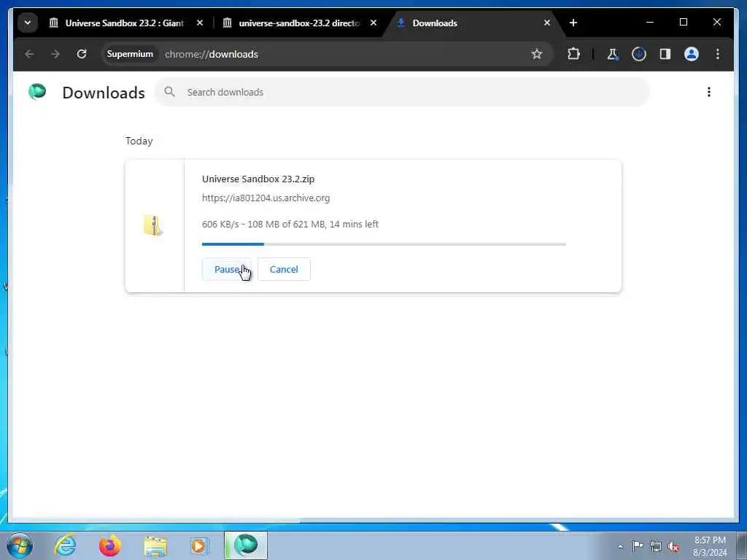747x560 pixels.
Task: Maximize the browser window
Action: pyautogui.click(x=683, y=22)
